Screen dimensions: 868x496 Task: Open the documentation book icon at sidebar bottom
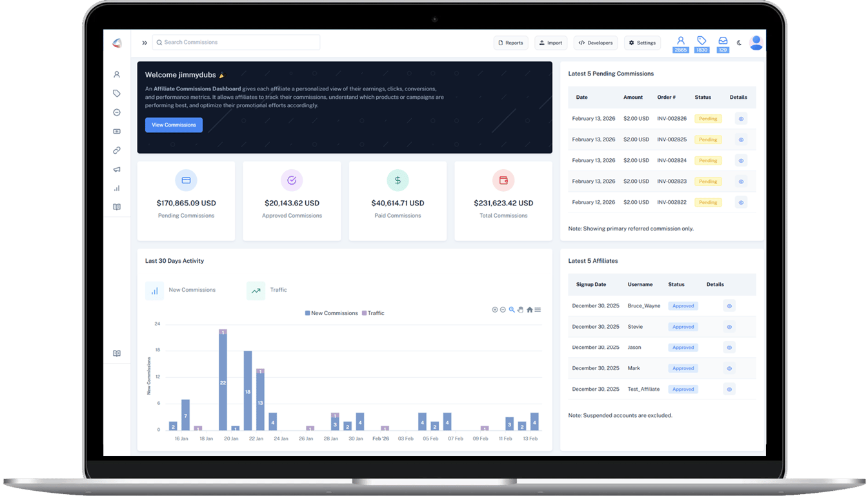(117, 353)
